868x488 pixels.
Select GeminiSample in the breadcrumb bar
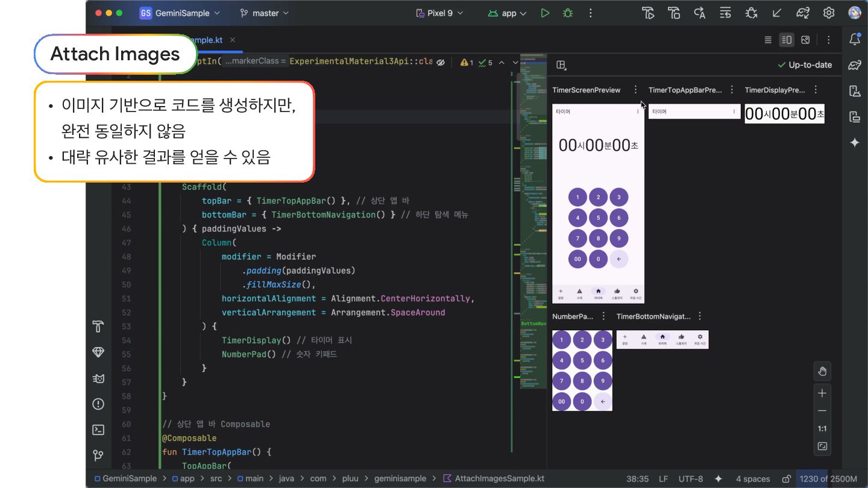click(124, 479)
